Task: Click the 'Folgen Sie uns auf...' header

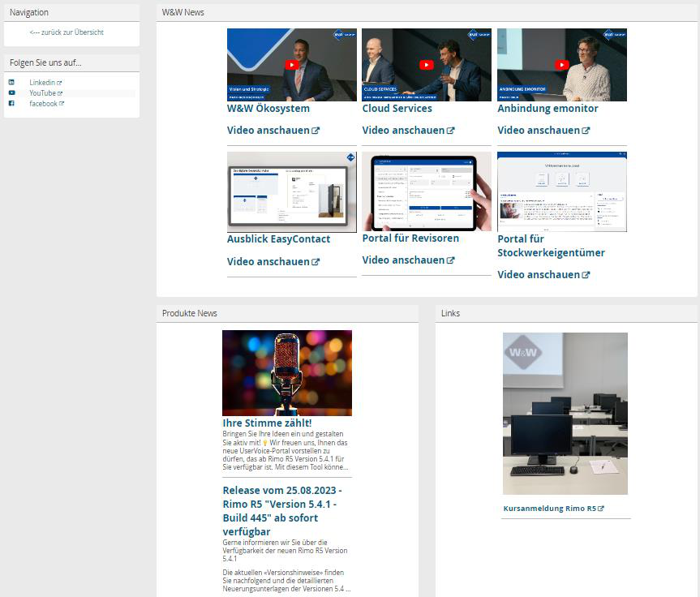Action: click(71, 63)
